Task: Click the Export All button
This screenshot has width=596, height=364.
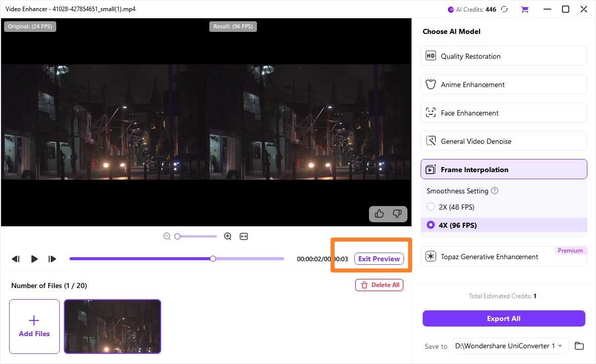Action: click(x=504, y=318)
